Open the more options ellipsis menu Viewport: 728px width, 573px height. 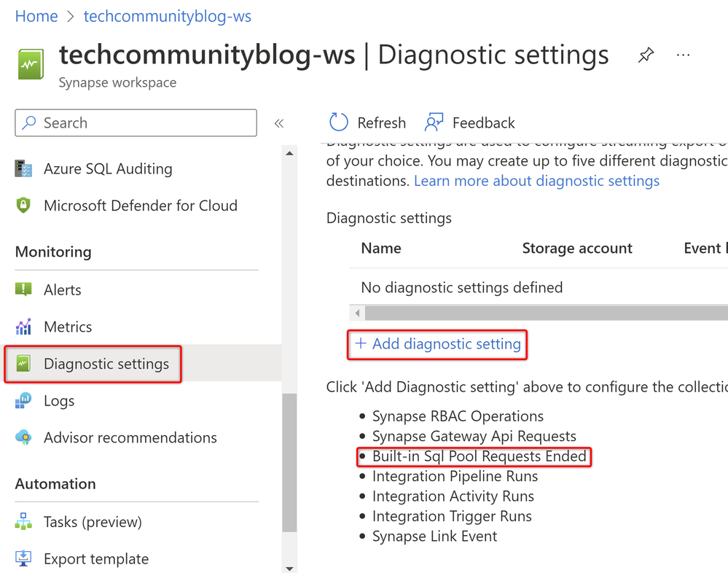683,55
